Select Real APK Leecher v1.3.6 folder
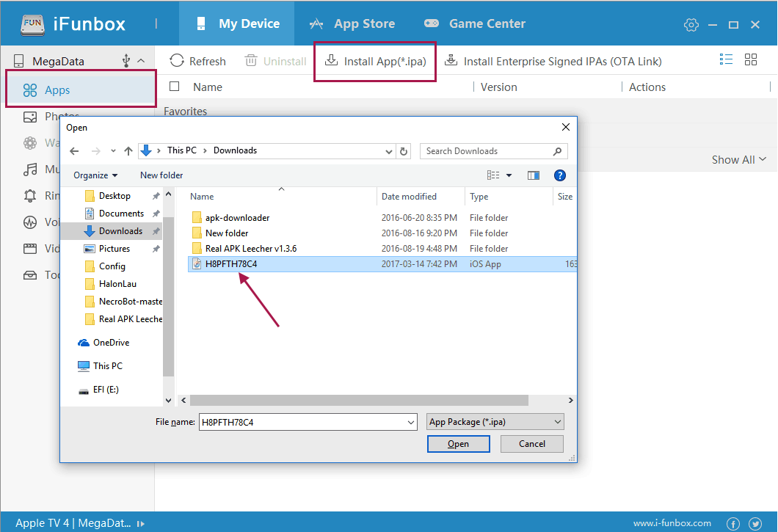The image size is (778, 532). tap(250, 248)
